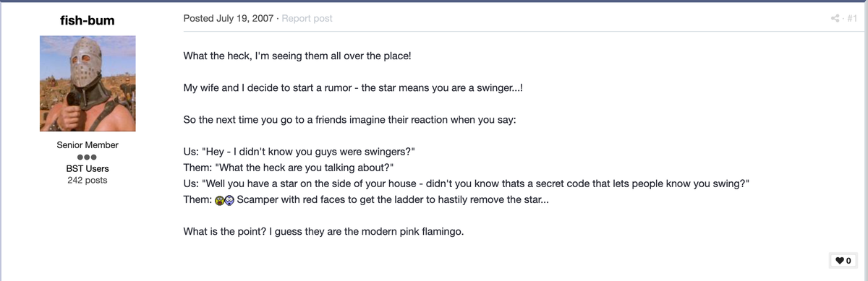Image resolution: width=868 pixels, height=281 pixels.
Task: Click the 242 posts count
Action: pyautogui.click(x=88, y=180)
